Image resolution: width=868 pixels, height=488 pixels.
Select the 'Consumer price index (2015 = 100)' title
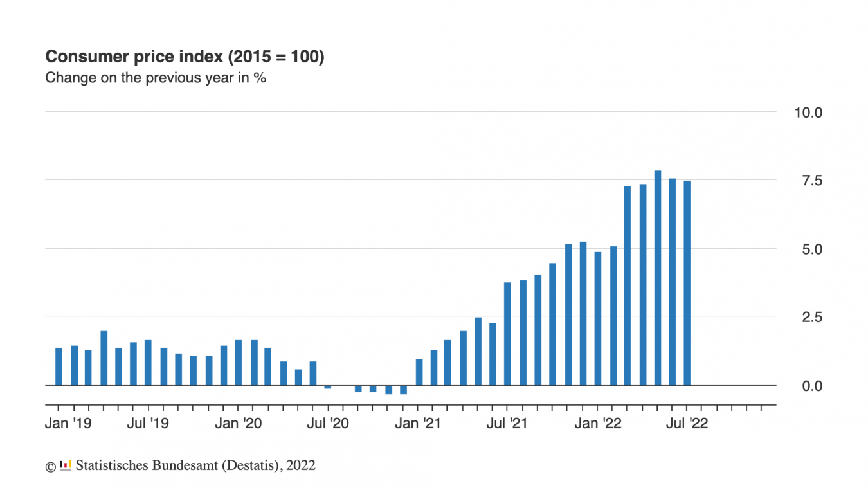[185, 57]
